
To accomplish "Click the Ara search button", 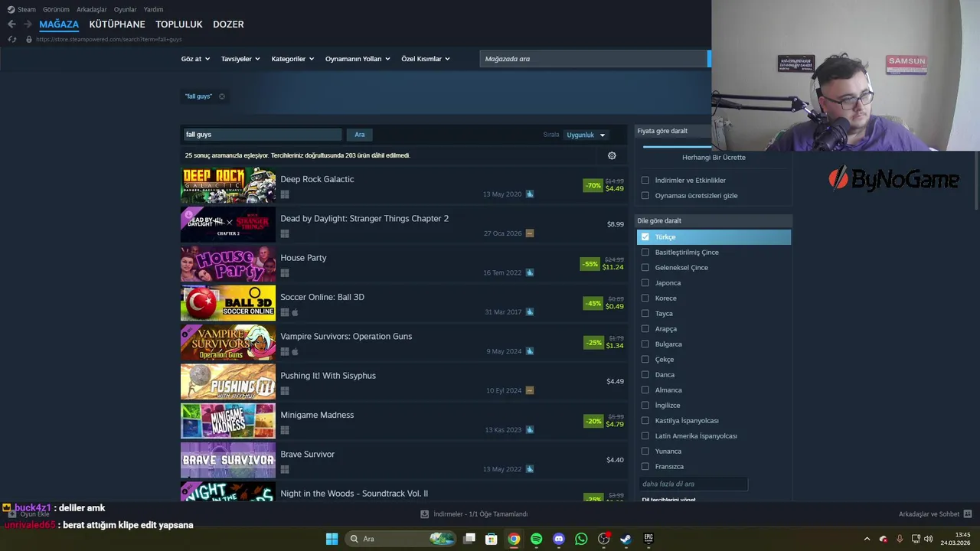I will 360,135.
